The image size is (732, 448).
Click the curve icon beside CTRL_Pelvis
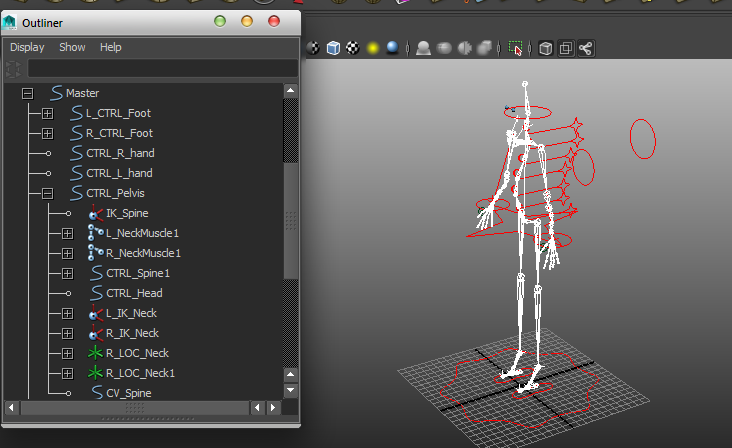point(77,193)
